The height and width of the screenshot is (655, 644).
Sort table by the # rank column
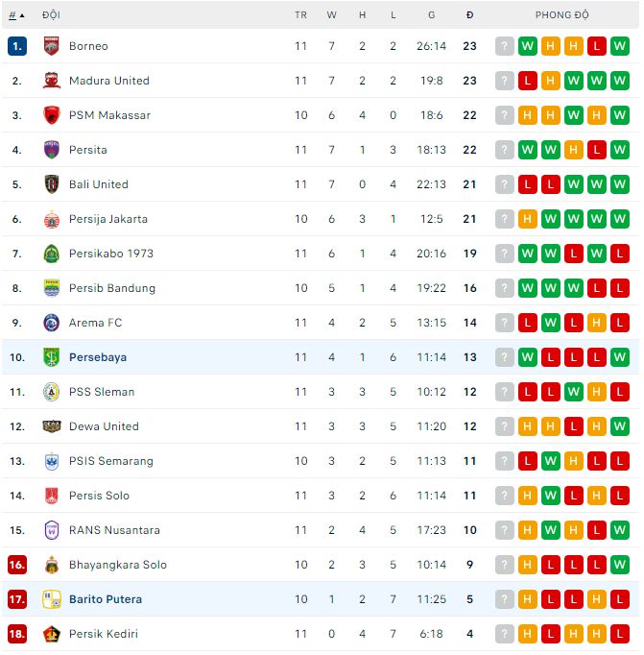coord(16,15)
